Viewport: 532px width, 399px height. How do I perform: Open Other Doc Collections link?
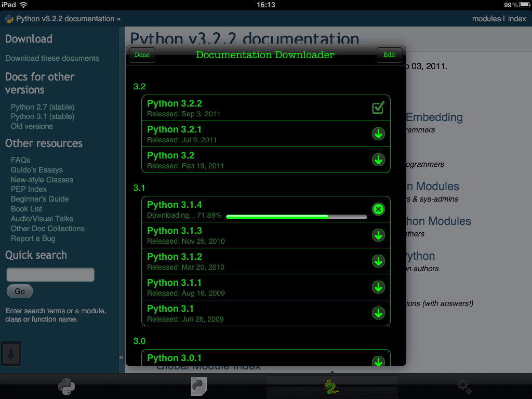click(x=47, y=229)
